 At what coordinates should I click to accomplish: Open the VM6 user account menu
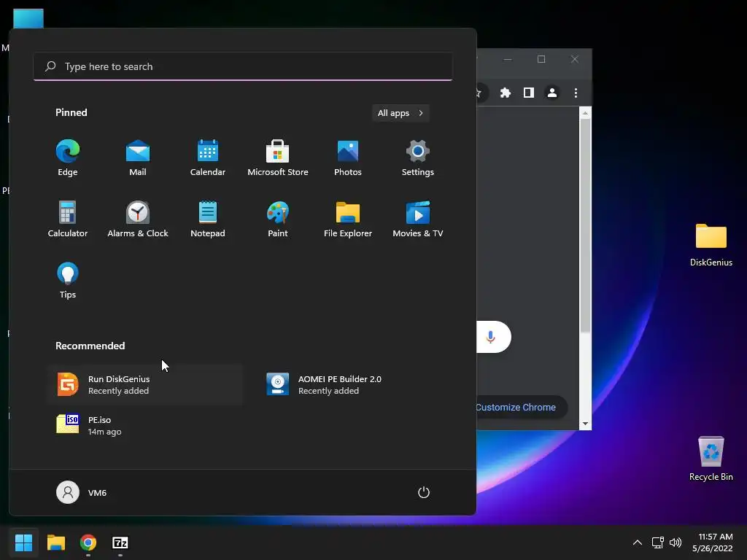(x=82, y=492)
